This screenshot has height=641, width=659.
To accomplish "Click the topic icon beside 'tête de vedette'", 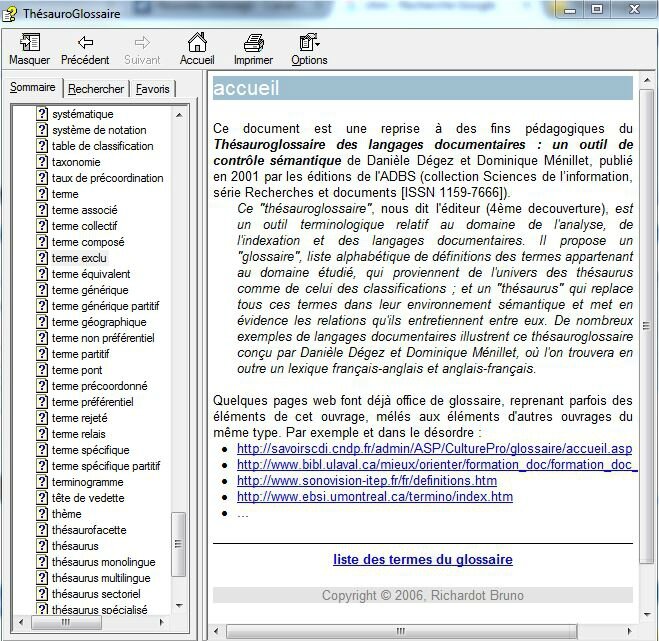I will click(x=42, y=497).
